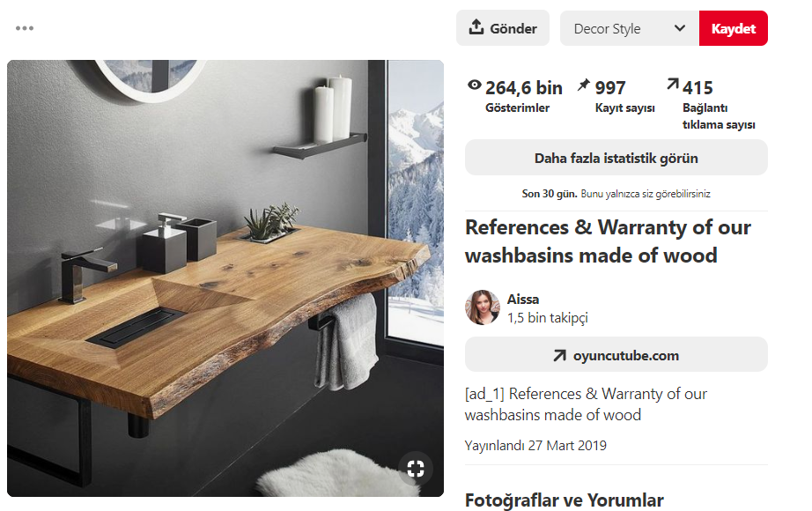
Task: Click the pin icon next to 997
Action: (x=584, y=85)
